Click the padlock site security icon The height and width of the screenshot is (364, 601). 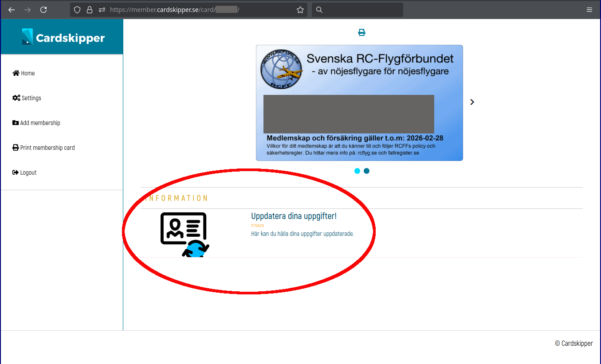[x=90, y=10]
